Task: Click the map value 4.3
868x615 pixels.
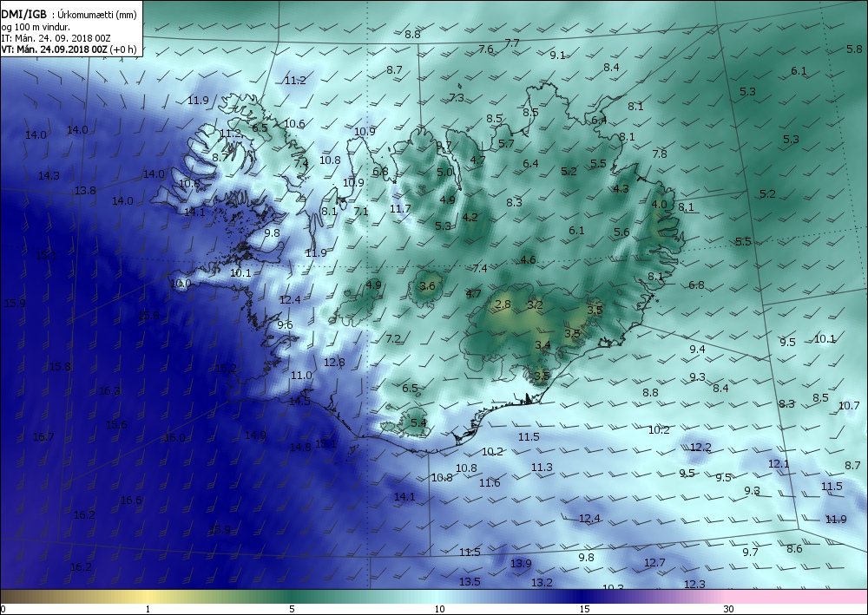Action: click(621, 188)
